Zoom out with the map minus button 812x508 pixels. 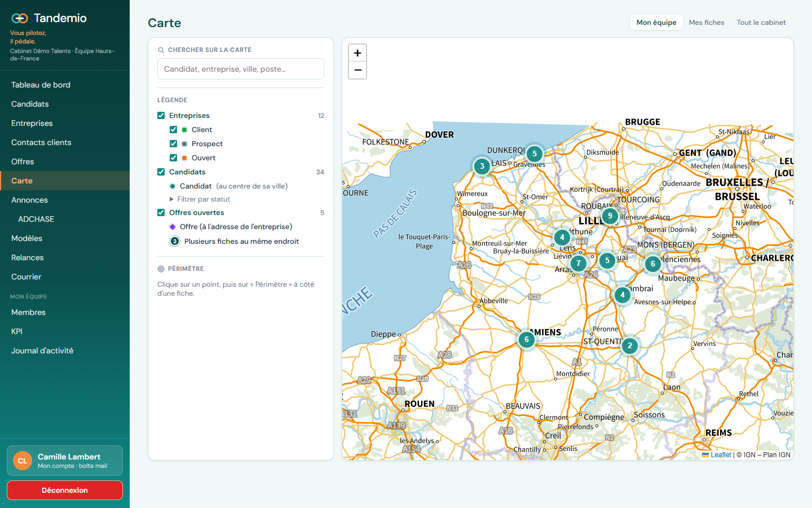tap(358, 70)
